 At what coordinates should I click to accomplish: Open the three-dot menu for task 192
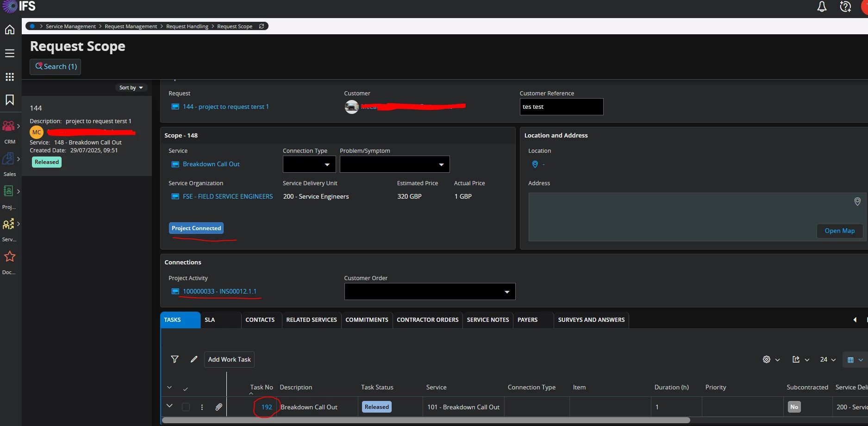[x=202, y=407]
